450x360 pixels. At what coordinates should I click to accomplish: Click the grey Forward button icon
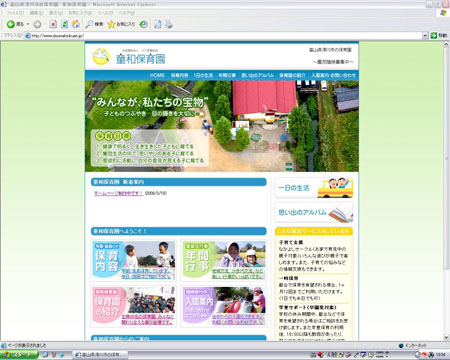37,24
